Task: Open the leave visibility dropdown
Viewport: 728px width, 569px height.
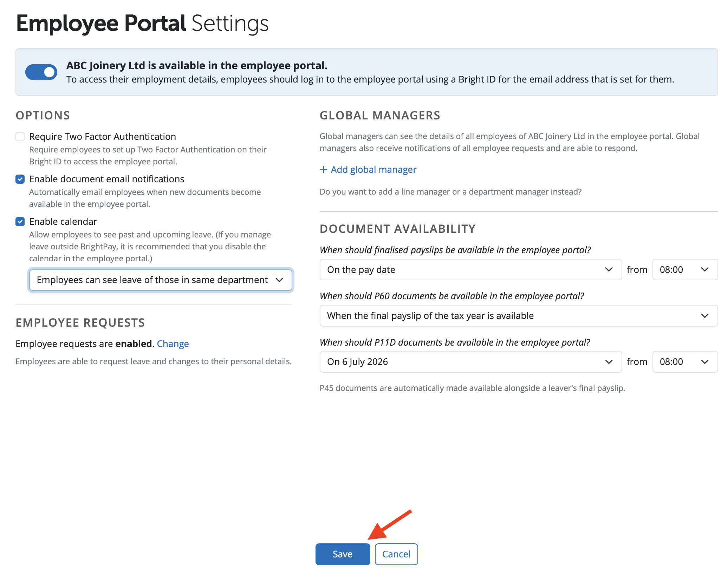Action: click(160, 280)
